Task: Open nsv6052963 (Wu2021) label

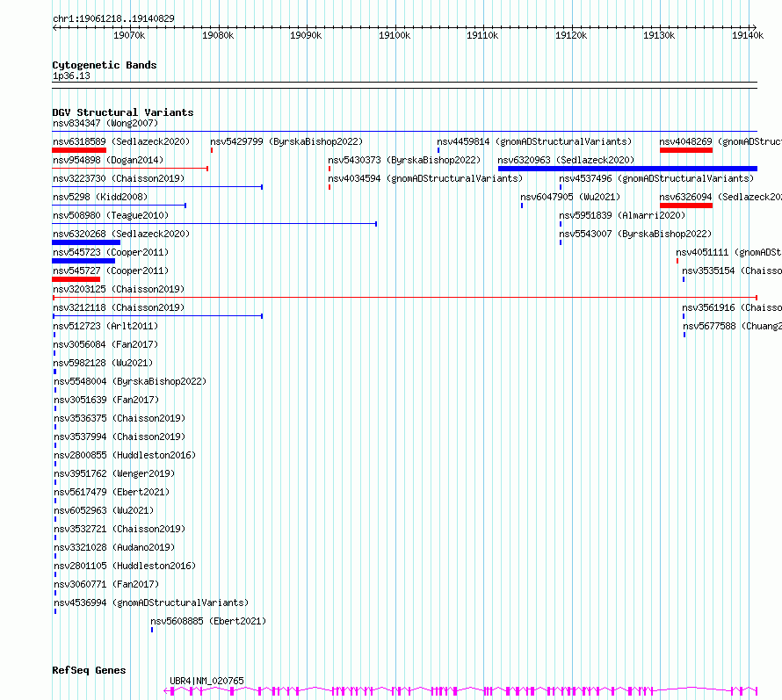Action: pyautogui.click(x=104, y=510)
